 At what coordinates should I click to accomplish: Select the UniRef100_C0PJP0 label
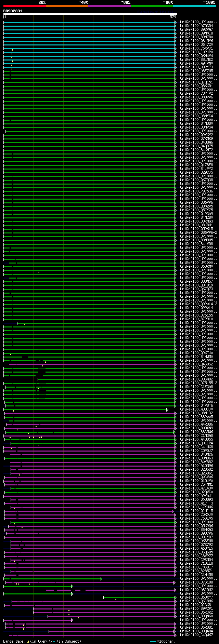click(x=196, y=52)
